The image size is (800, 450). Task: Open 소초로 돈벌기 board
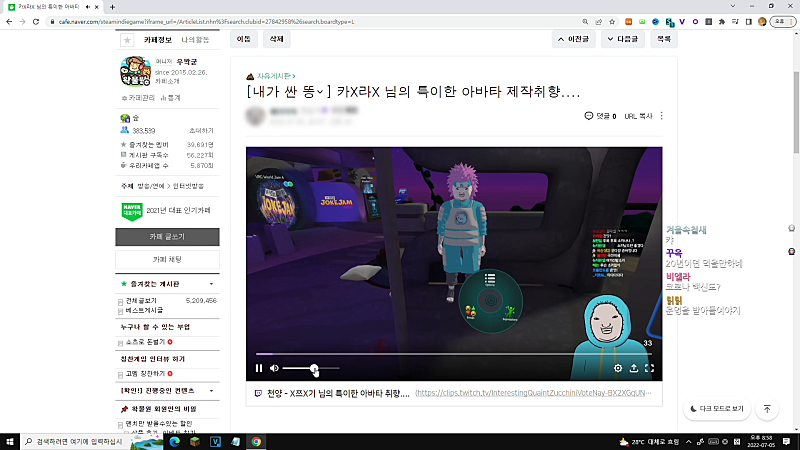click(145, 342)
